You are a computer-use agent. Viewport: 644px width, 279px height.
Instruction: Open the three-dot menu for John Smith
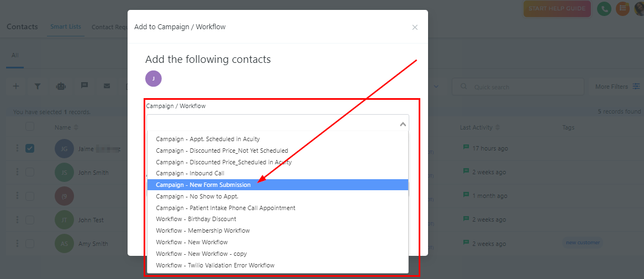point(17,172)
